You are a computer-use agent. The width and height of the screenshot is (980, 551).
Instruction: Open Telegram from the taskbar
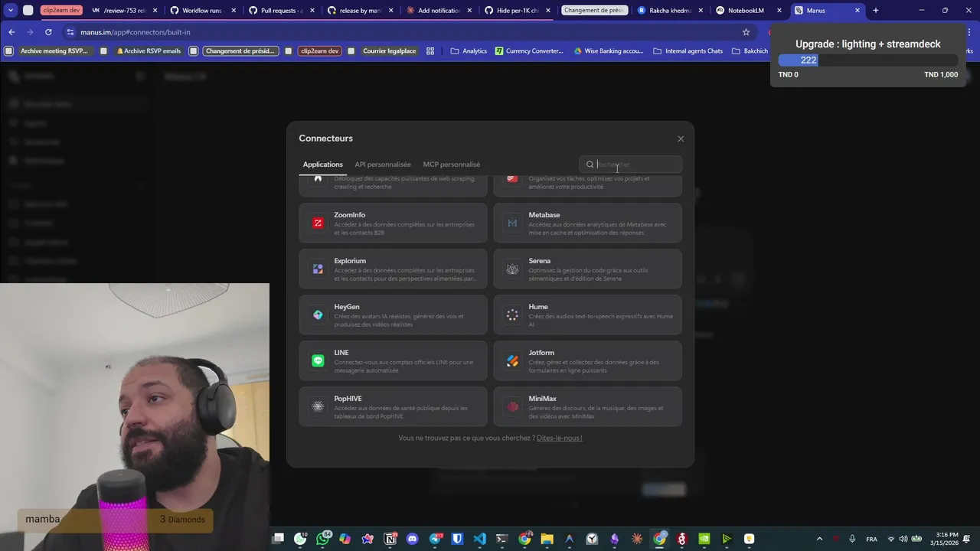[435, 539]
